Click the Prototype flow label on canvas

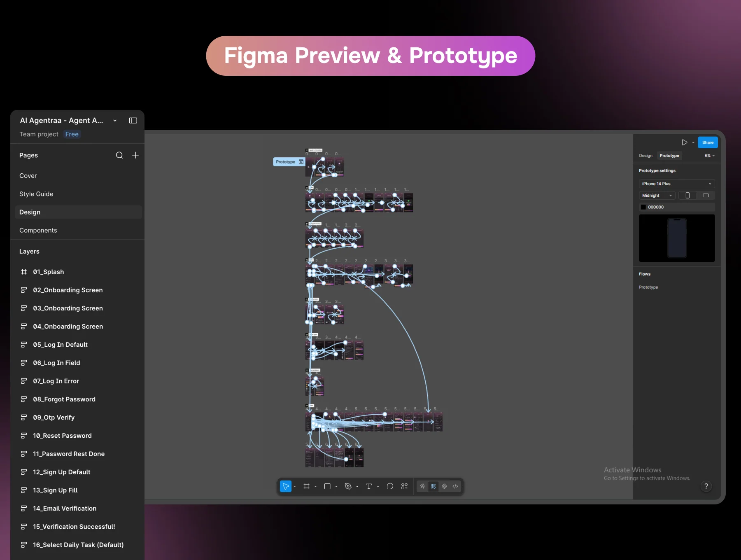click(289, 162)
